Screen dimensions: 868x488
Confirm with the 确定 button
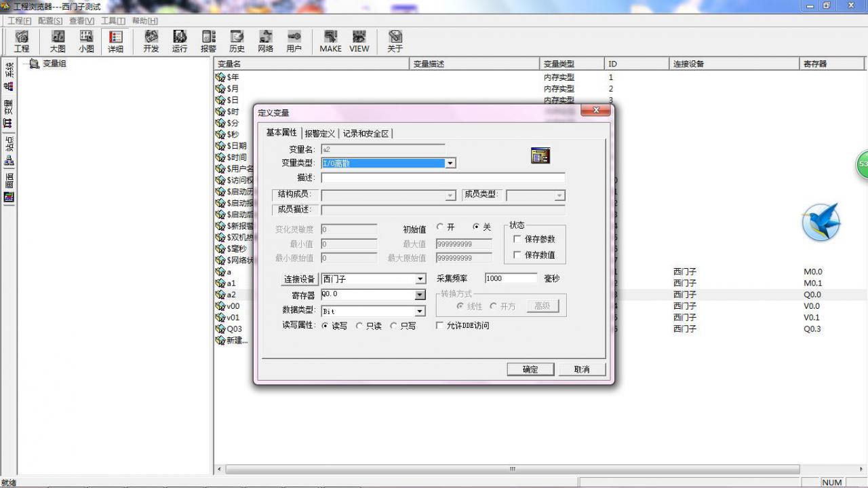click(530, 369)
